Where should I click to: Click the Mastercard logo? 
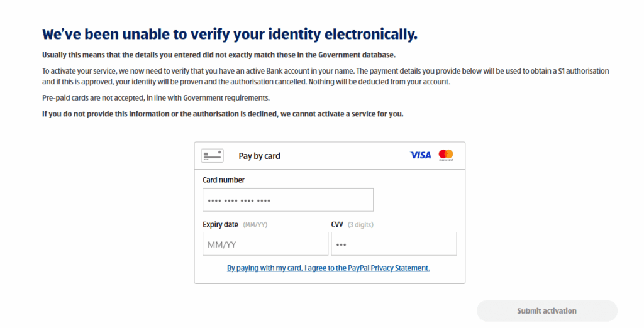point(446,155)
